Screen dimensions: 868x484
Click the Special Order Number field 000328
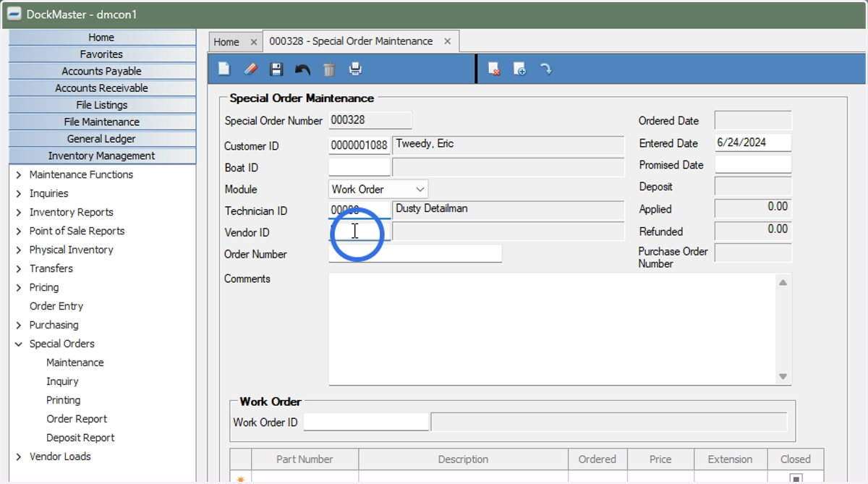(370, 120)
